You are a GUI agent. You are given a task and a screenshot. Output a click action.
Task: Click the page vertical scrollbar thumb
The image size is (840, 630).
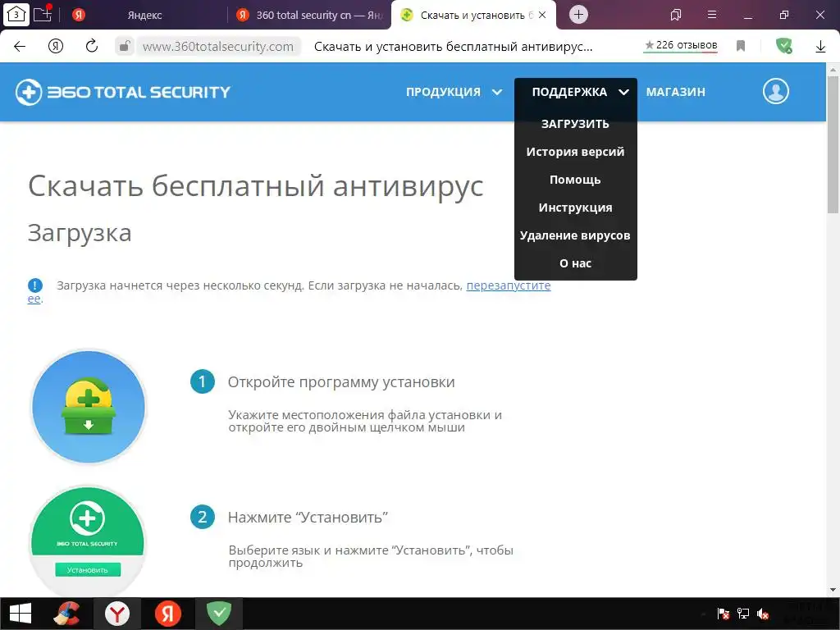[833, 144]
